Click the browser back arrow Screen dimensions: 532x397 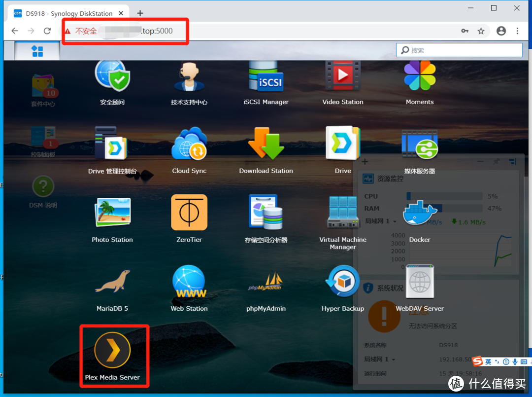tap(15, 31)
